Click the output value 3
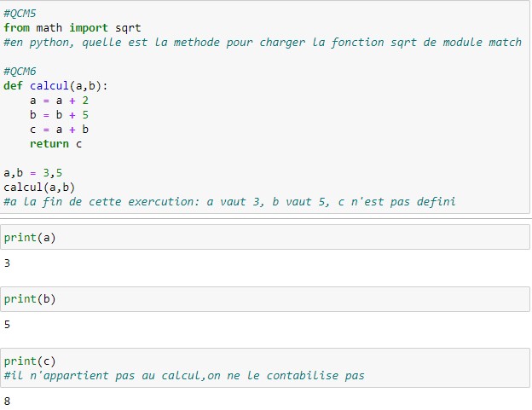 point(7,263)
